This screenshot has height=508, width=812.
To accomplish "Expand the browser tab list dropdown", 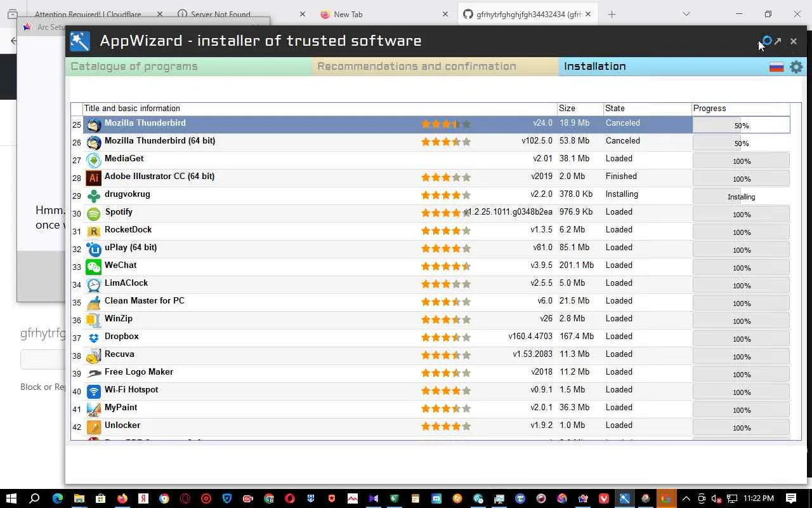I will 686,14.
